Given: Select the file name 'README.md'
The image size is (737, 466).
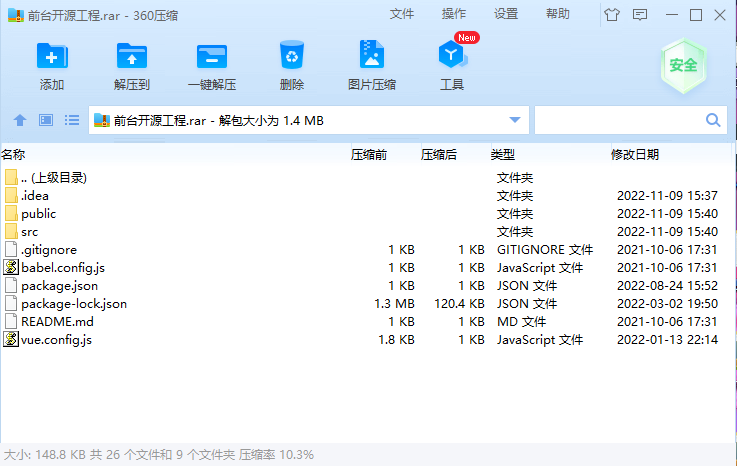Looking at the screenshot, I should 57,321.
